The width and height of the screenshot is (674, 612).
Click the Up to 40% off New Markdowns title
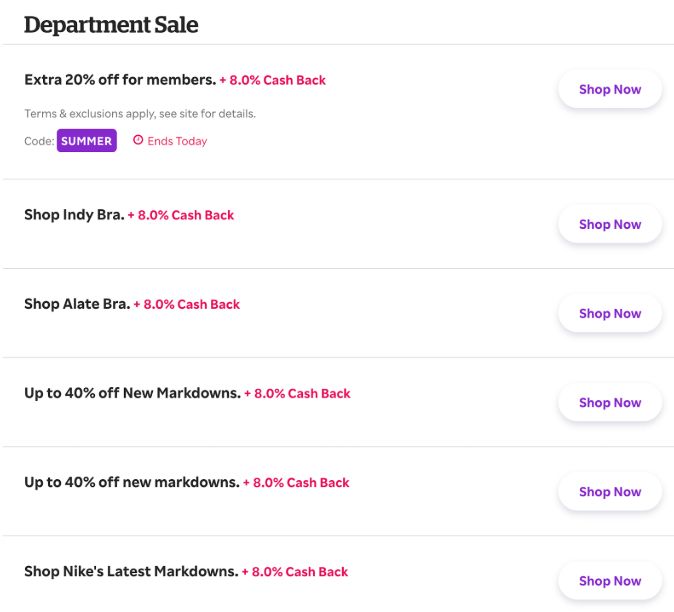(132, 393)
